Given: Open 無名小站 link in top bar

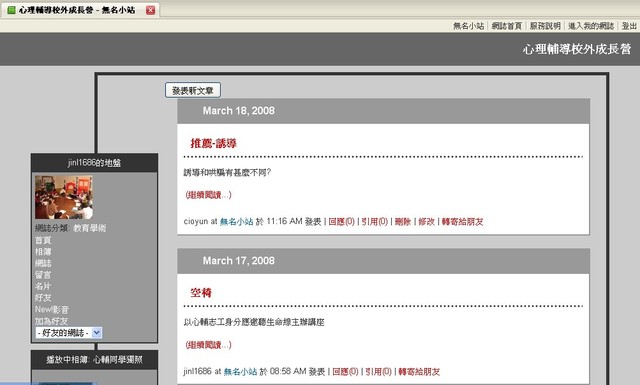Looking at the screenshot, I should [468, 26].
